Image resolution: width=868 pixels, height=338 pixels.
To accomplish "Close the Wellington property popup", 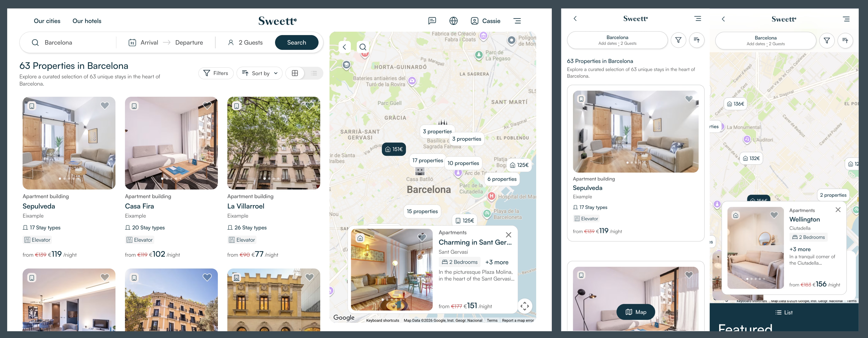I will (838, 210).
